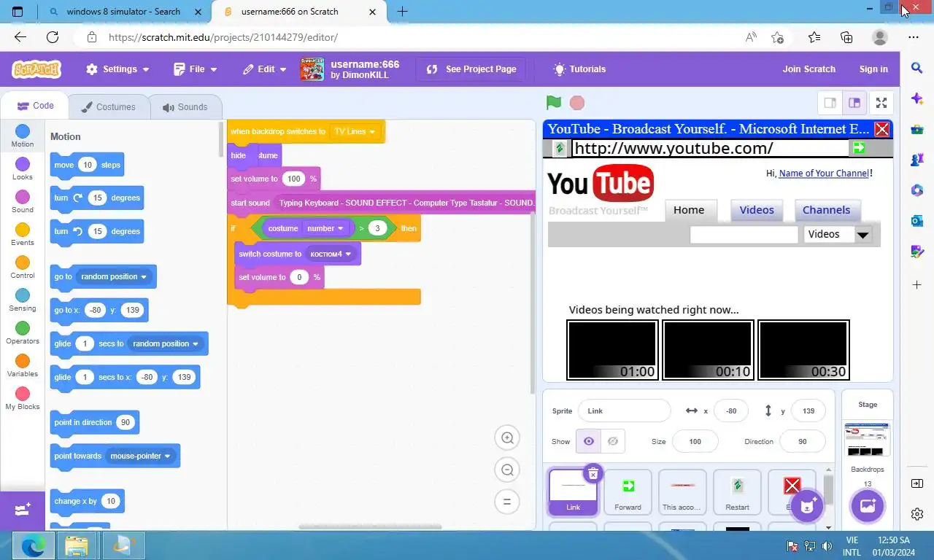Click the sprite Size field
934x560 pixels.
pos(695,441)
